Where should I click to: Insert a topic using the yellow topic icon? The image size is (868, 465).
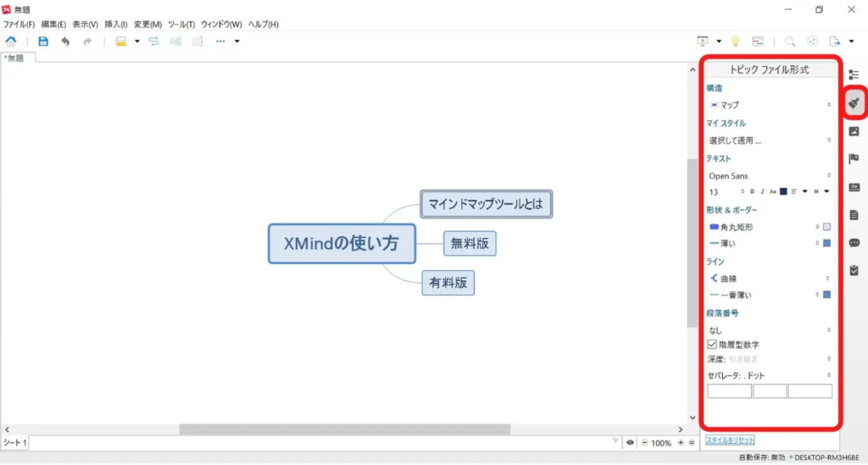click(x=120, y=42)
